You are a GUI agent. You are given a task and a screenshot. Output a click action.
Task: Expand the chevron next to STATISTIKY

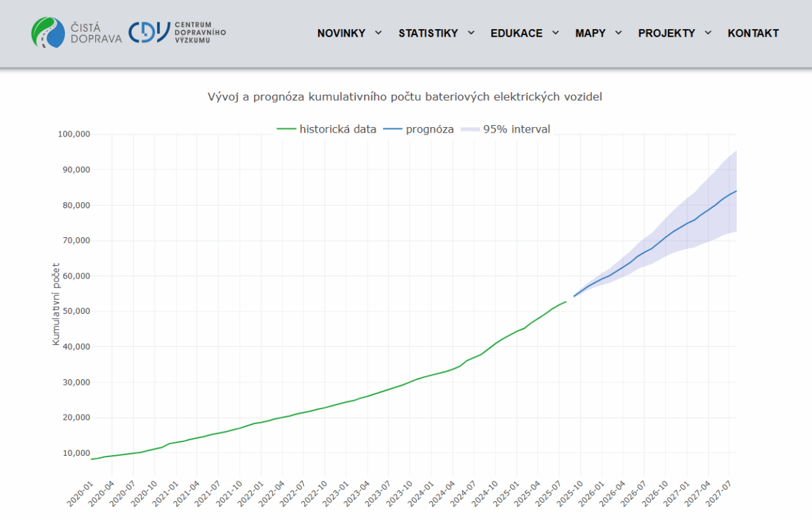coord(471,32)
